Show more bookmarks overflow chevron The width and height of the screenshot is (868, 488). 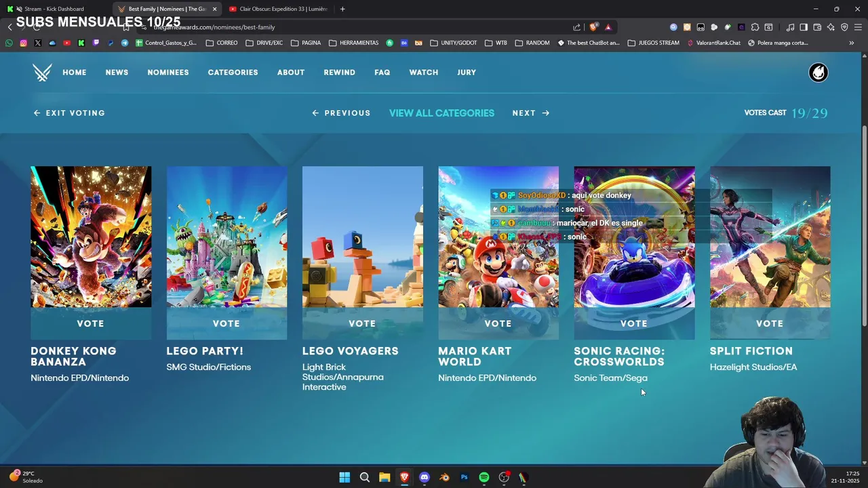[852, 43]
